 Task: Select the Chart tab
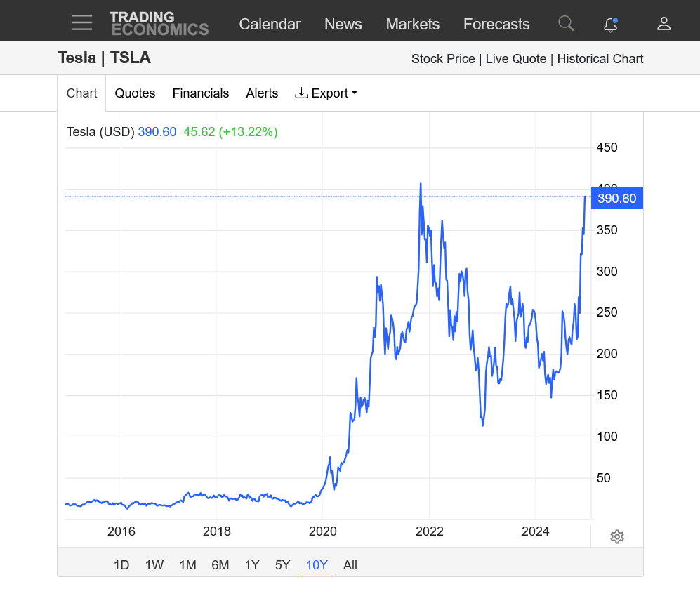(81, 93)
